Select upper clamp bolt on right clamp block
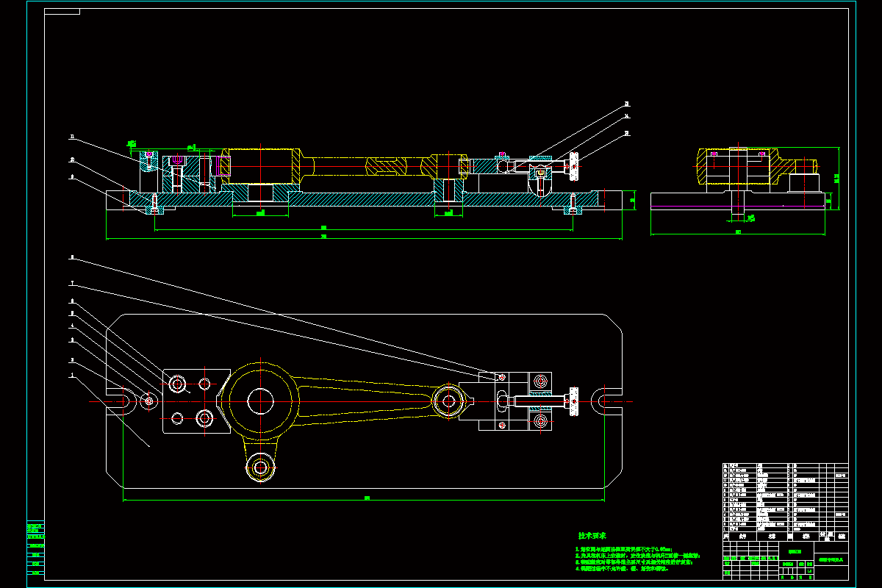Image resolution: width=882 pixels, height=588 pixels. point(541,381)
